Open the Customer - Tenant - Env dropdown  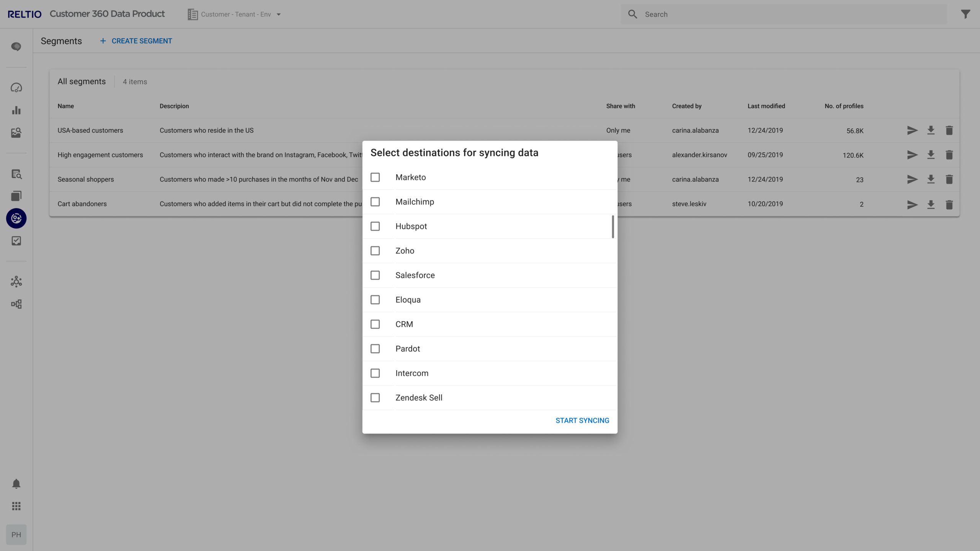(x=235, y=14)
